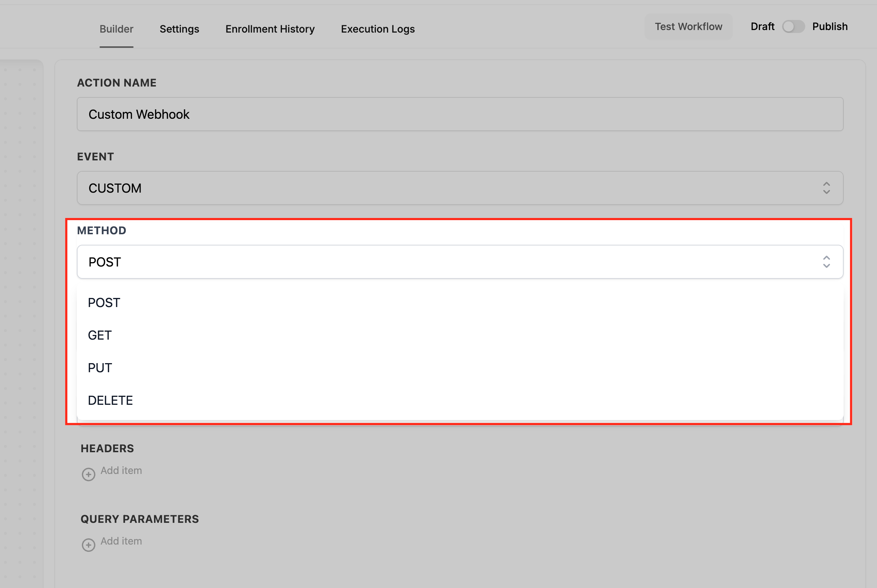Click Add item link under Headers
Screen dimensions: 877x588
[121, 470]
